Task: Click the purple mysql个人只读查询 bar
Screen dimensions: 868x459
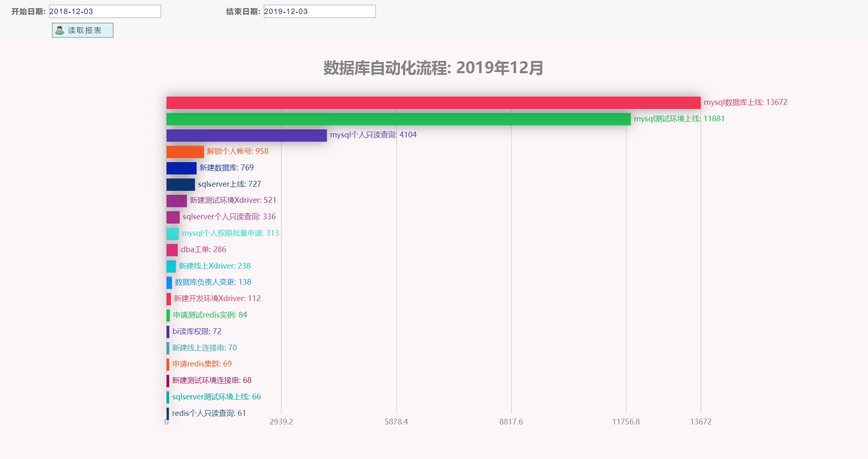Action: pos(247,135)
